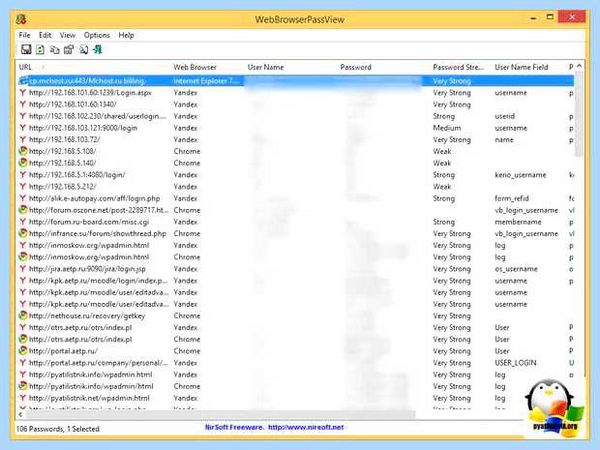This screenshot has width=600, height=450.
Task: Click Yandex icon beside http://192.168.5.212/
Action: 23,186
